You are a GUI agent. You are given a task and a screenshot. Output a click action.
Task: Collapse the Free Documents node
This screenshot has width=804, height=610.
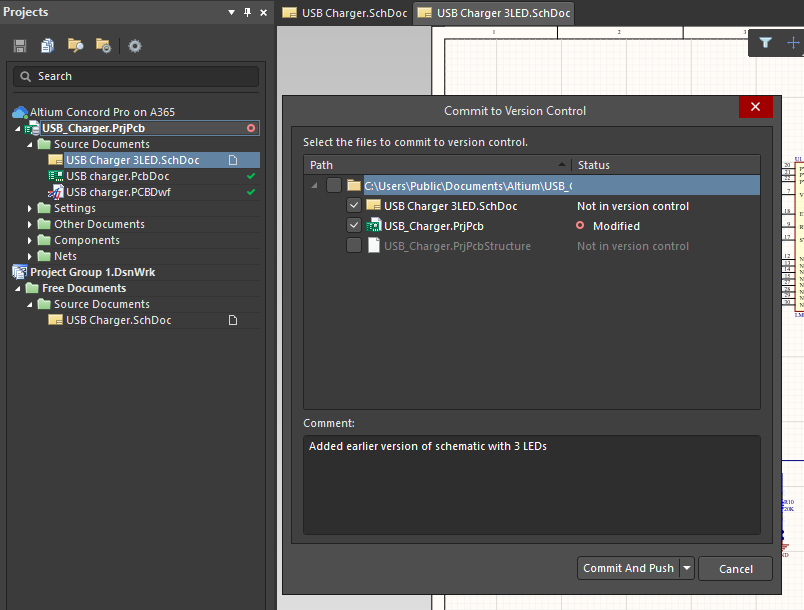click(x=18, y=289)
